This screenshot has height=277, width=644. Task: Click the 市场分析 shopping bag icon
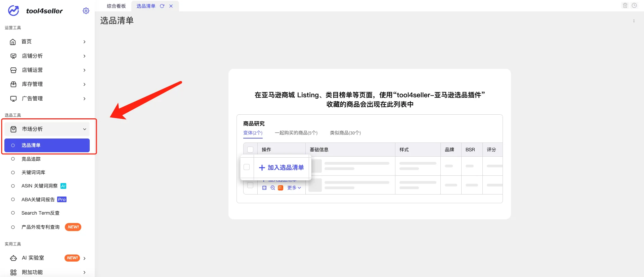coord(13,129)
